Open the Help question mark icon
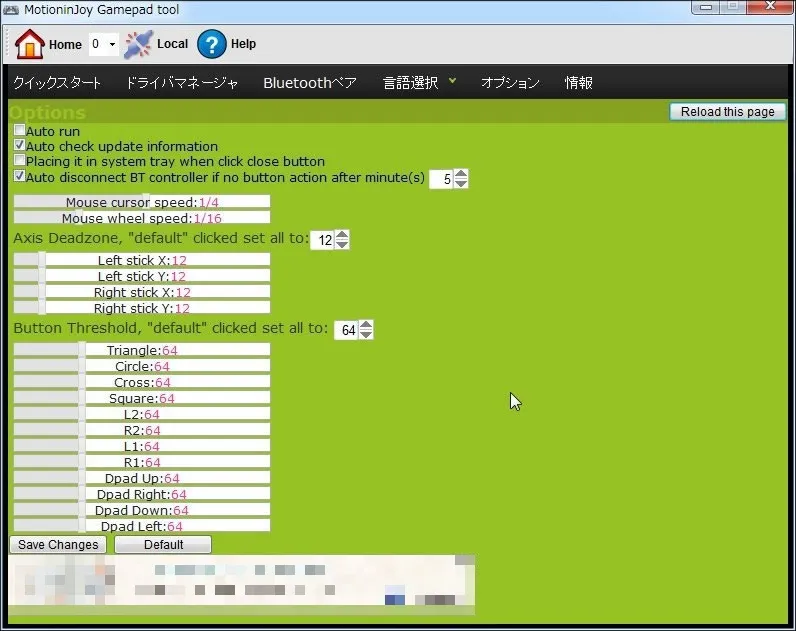The image size is (796, 631). (211, 44)
